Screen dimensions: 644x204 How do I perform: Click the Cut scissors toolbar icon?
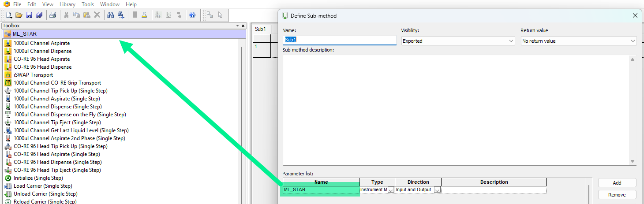coord(66,15)
